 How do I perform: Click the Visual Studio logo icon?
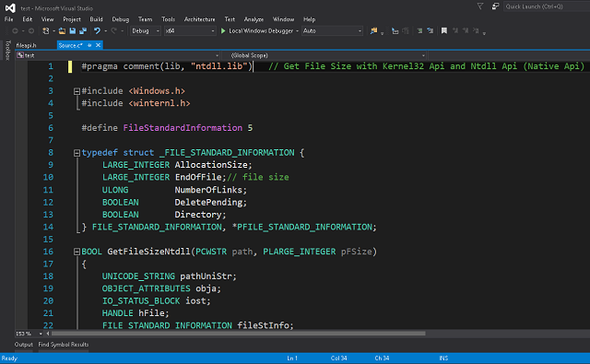tap(10, 7)
